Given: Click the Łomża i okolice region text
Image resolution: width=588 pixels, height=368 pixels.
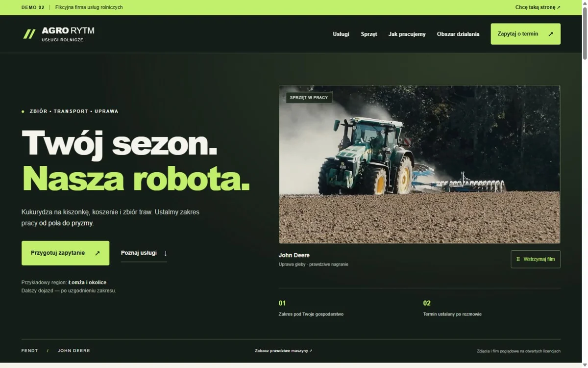Looking at the screenshot, I should (x=87, y=282).
